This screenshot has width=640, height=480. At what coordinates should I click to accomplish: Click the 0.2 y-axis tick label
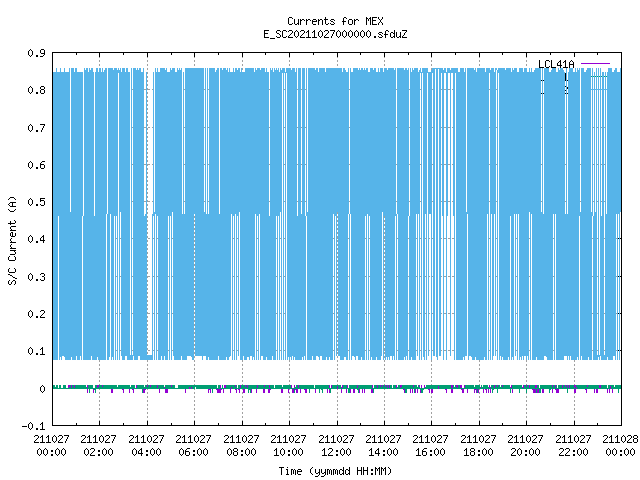coord(36,314)
